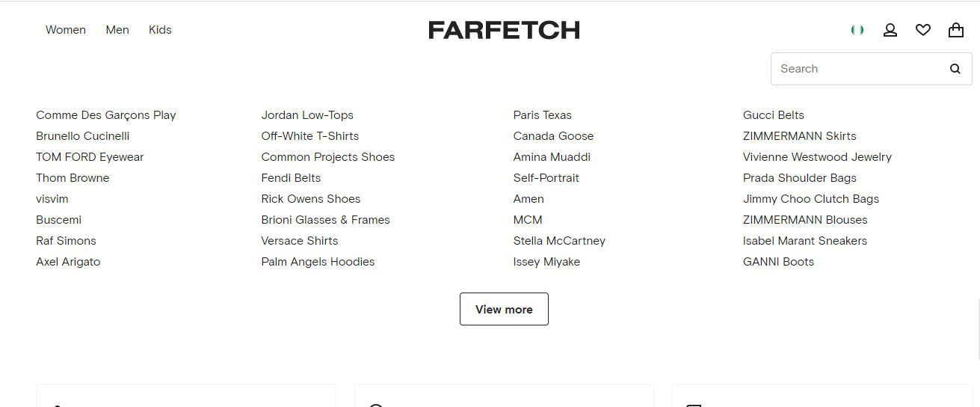The image size is (980, 407).
Task: Open the shopping bag icon
Action: coord(956,30)
